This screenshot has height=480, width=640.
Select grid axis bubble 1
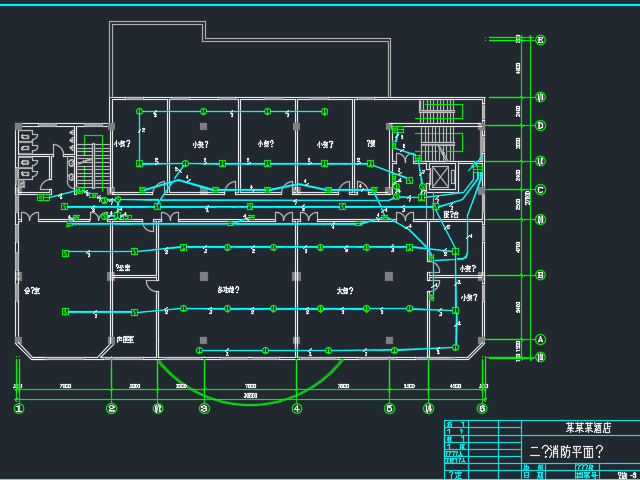(19, 408)
